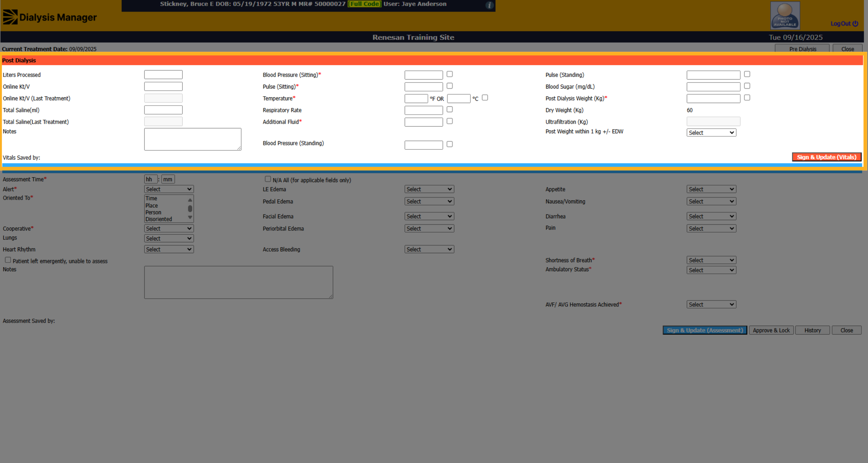Check the Pulse (Sitting) checkbox
Viewport: 868px width, 463px height.
pos(450,86)
